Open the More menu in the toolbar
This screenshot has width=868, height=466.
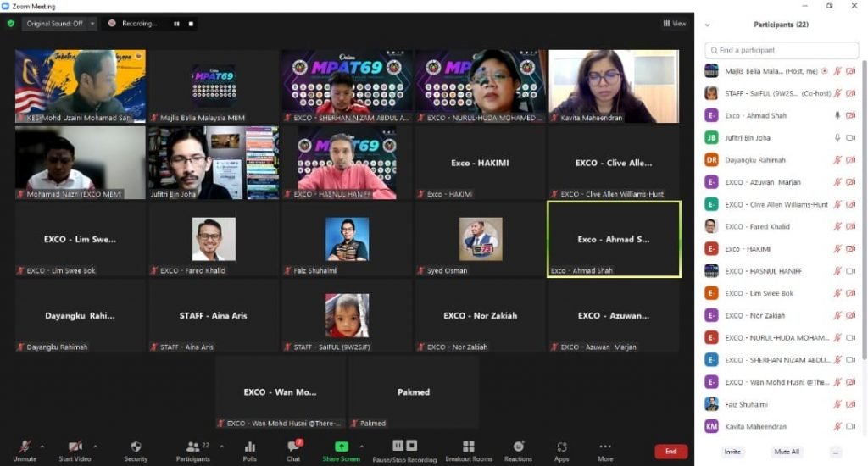604,449
